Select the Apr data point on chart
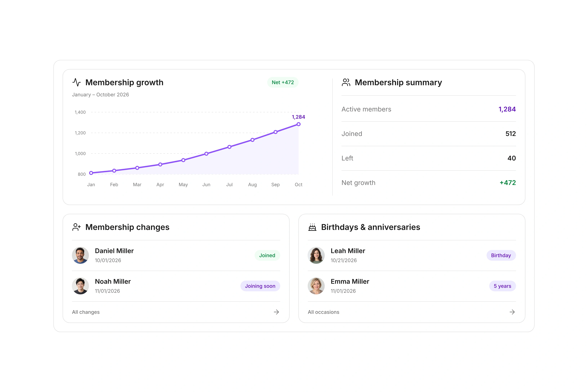Screen dimensions: 588x392 click(x=160, y=164)
